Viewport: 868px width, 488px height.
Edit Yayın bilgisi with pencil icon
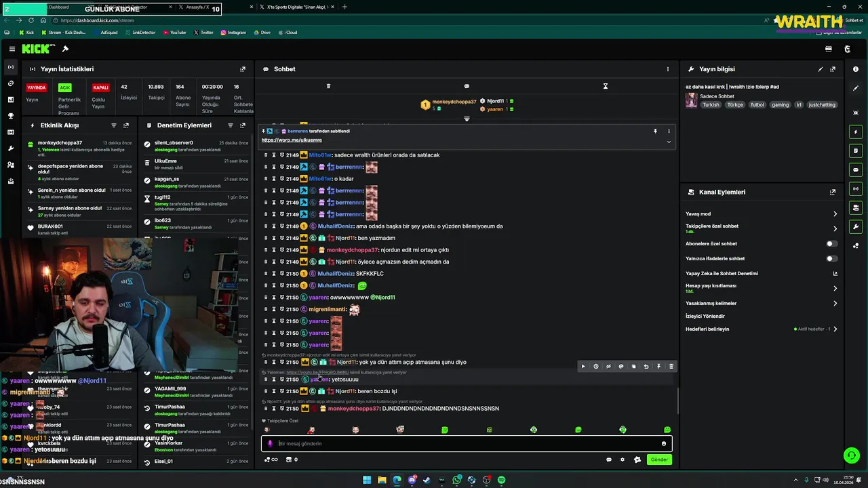821,69
